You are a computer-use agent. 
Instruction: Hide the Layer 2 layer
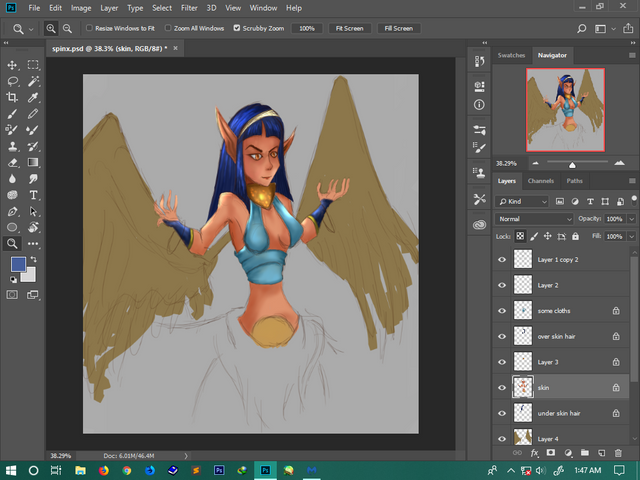[502, 285]
